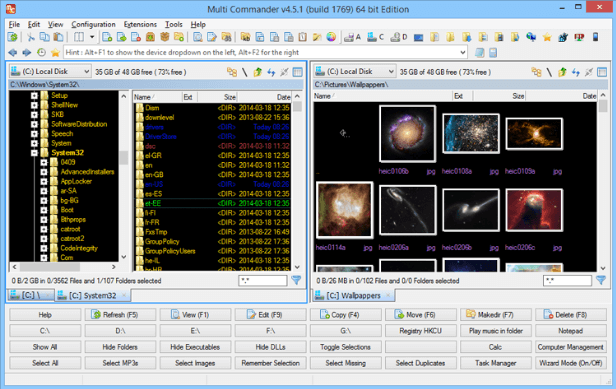The height and width of the screenshot is (389, 616).
Task: Click the color wheel icon in toolbar
Action: (331, 37)
